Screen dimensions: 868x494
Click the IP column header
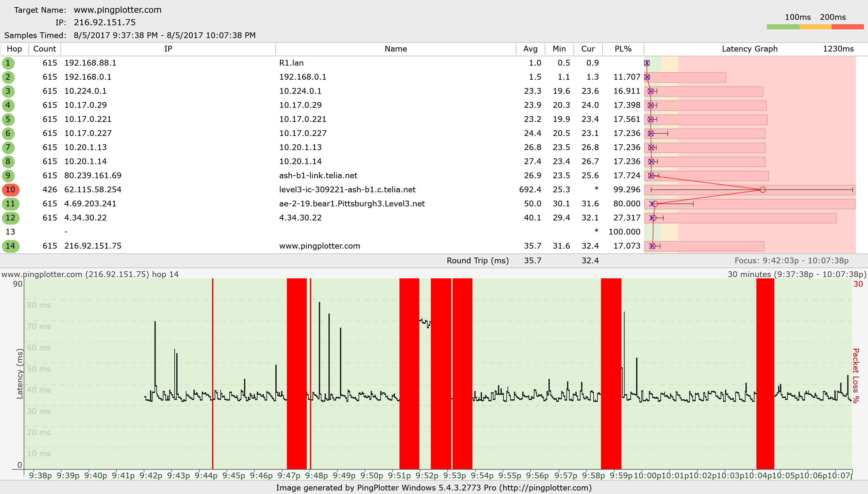168,49
